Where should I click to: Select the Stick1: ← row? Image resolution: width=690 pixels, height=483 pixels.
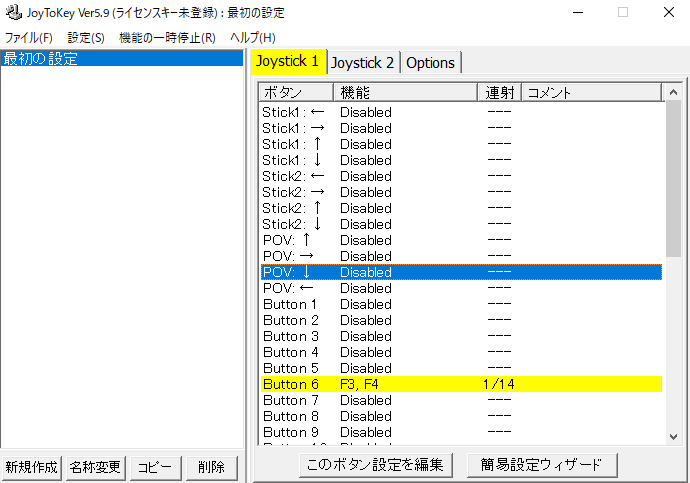pyautogui.click(x=461, y=112)
